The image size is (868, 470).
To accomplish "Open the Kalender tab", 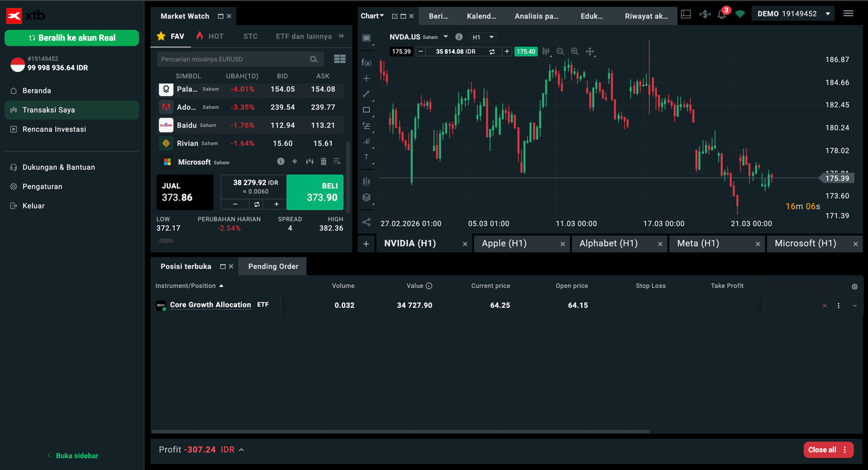I will pos(482,16).
